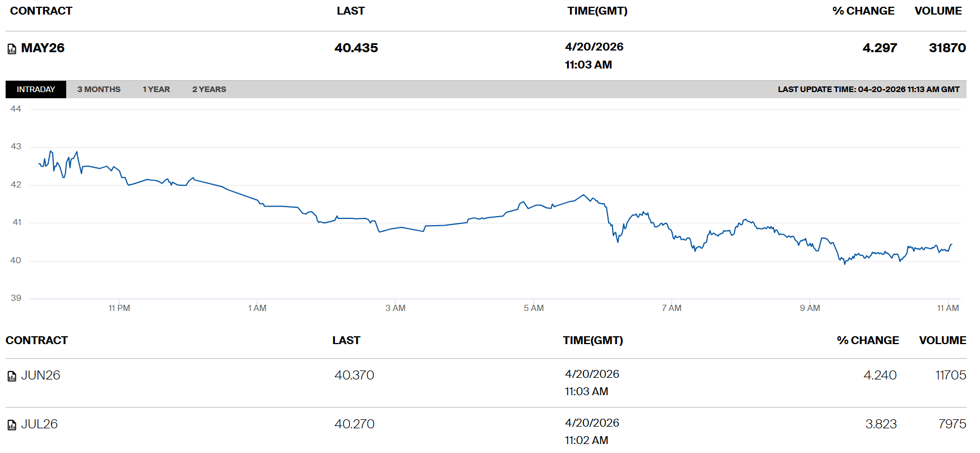Click the chart icon beside JUL26
The width and height of the screenshot is (980, 453).
point(12,425)
